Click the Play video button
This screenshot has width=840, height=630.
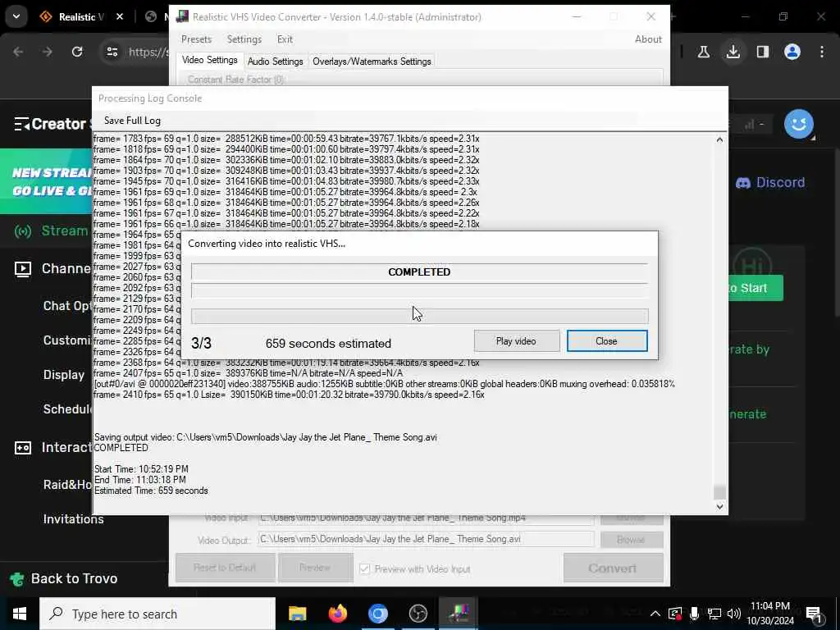point(516,341)
